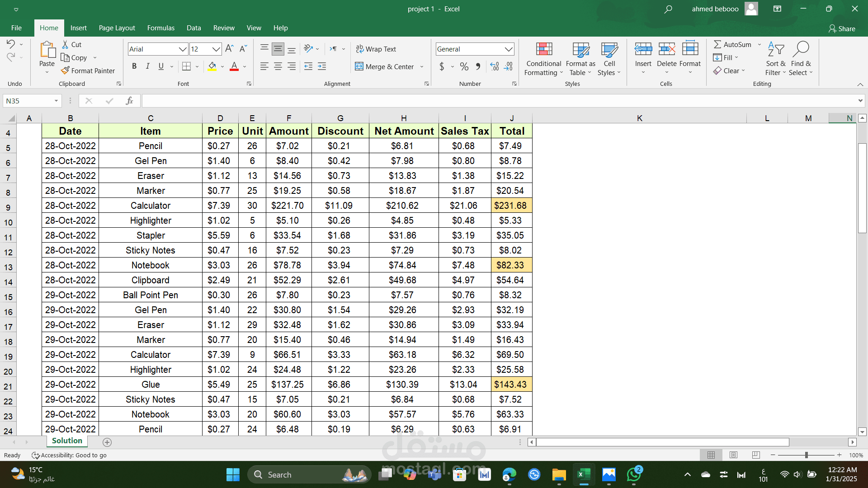This screenshot has height=488, width=868.
Task: Click the formula bar input field
Action: click(499, 101)
